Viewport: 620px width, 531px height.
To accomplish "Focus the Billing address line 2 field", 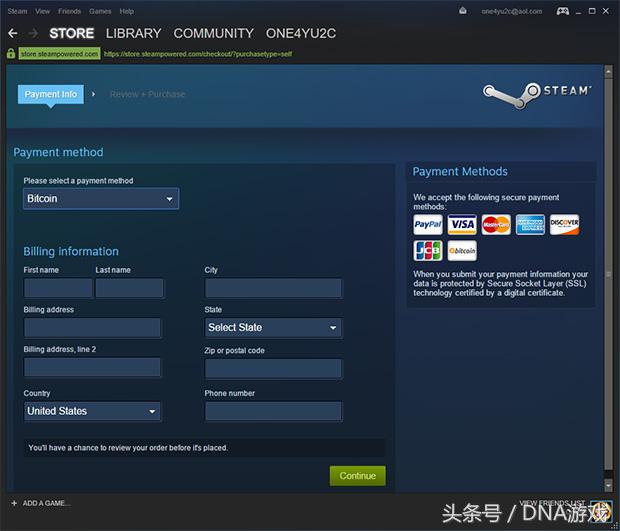I will (x=92, y=368).
